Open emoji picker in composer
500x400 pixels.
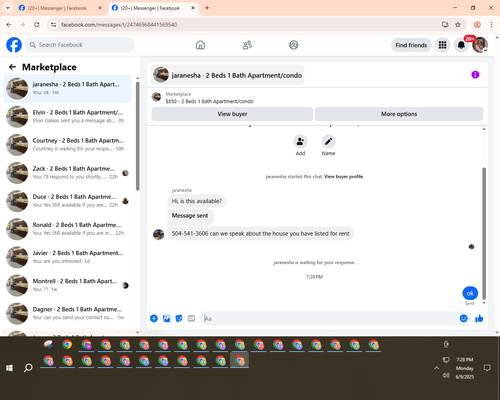(x=464, y=318)
